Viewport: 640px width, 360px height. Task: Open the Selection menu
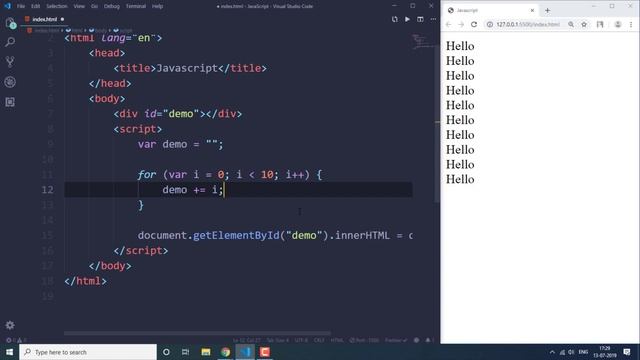(x=57, y=6)
